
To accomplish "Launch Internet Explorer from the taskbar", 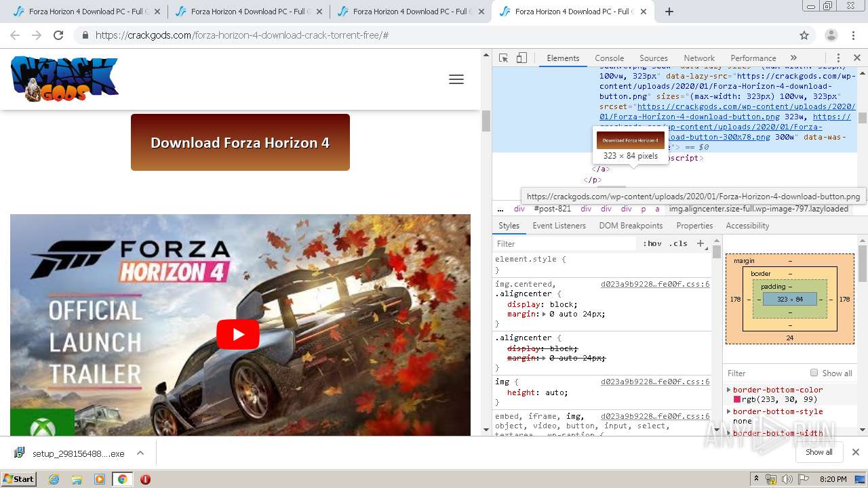I will [x=54, y=479].
